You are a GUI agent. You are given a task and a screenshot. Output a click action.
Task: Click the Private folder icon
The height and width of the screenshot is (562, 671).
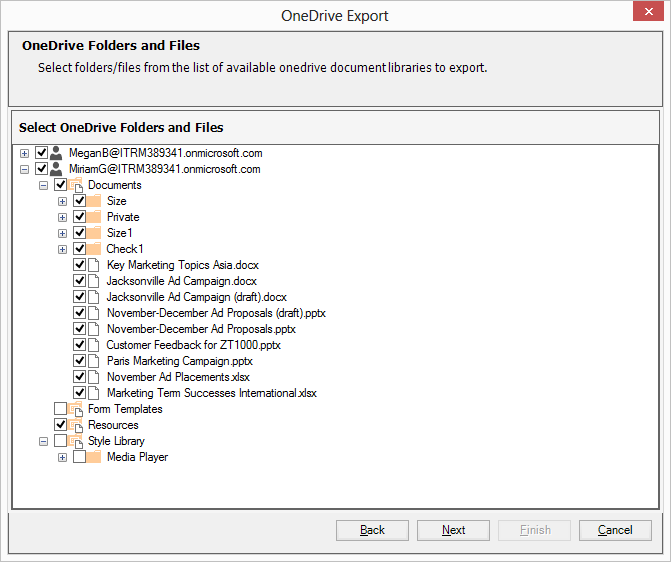tap(94, 217)
